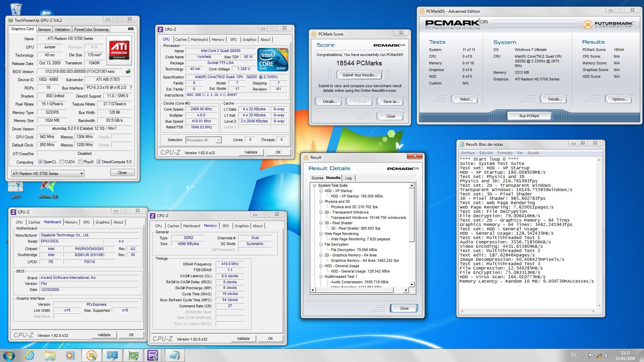Collapse the File Decryption tree node
The height and width of the screenshot is (362, 644).
pyautogui.click(x=321, y=244)
